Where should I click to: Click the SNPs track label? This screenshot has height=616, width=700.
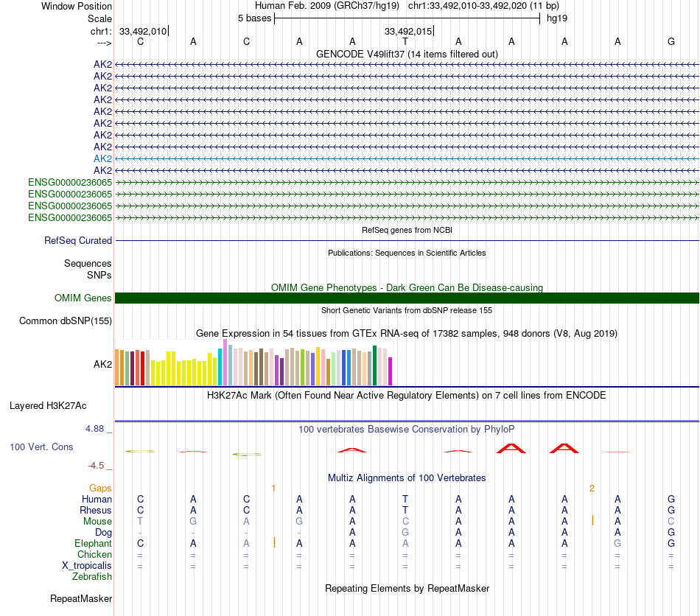tap(99, 275)
